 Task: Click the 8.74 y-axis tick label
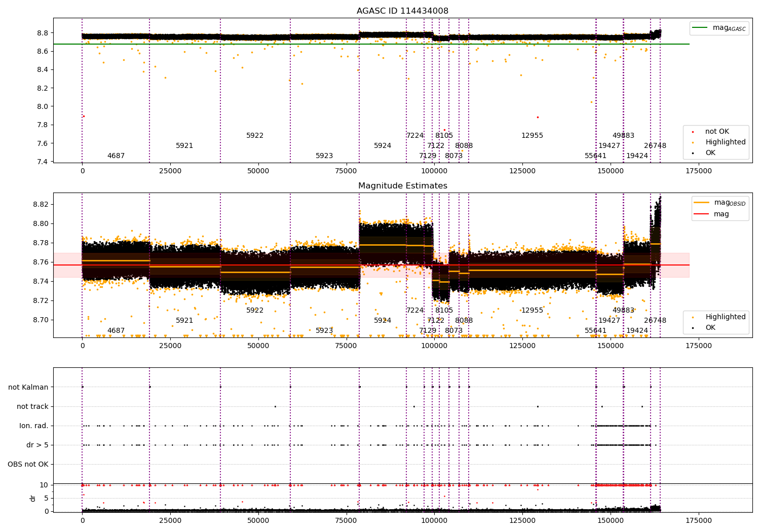click(x=41, y=282)
